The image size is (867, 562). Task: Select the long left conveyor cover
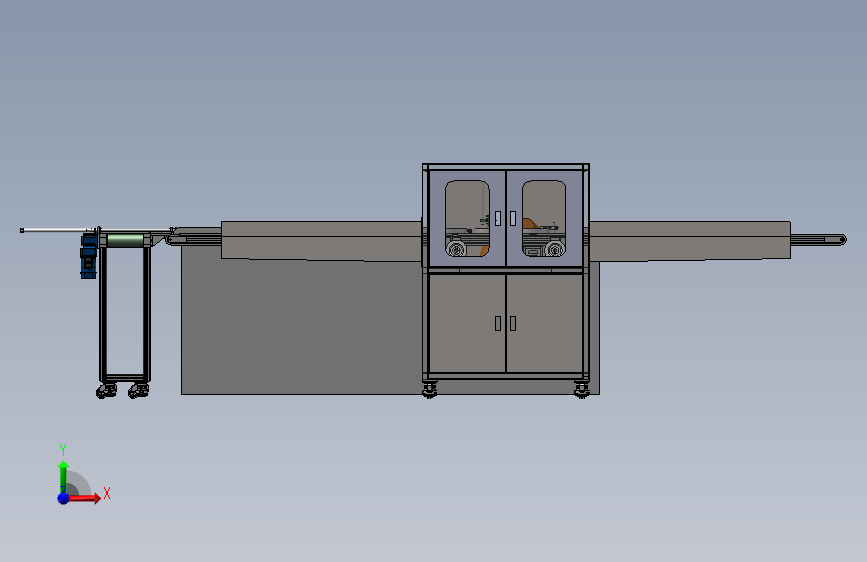tap(321, 240)
